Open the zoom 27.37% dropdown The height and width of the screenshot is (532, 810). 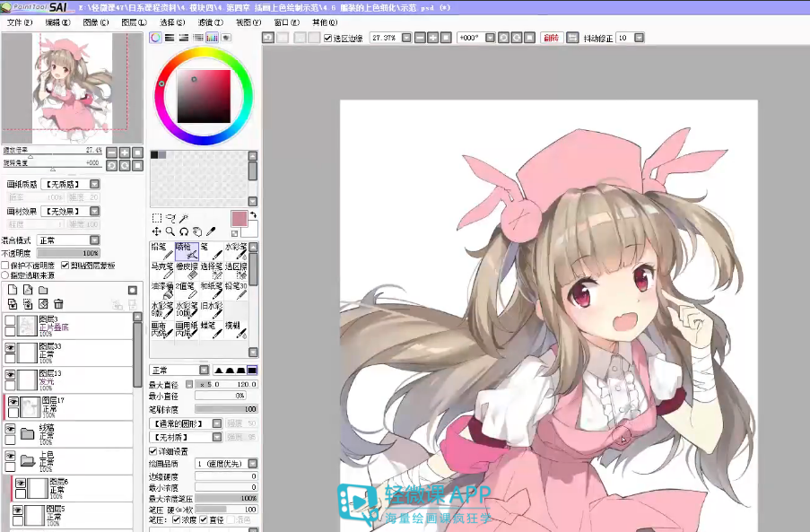pyautogui.click(x=406, y=38)
